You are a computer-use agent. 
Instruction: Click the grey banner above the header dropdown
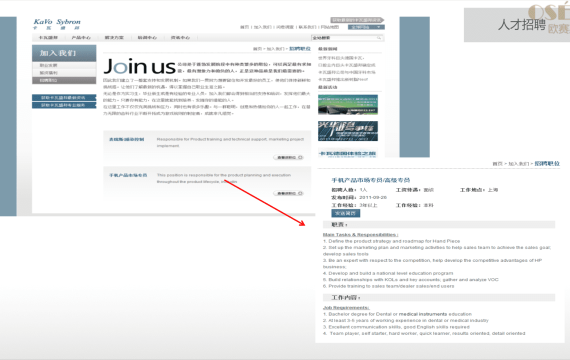click(x=357, y=20)
